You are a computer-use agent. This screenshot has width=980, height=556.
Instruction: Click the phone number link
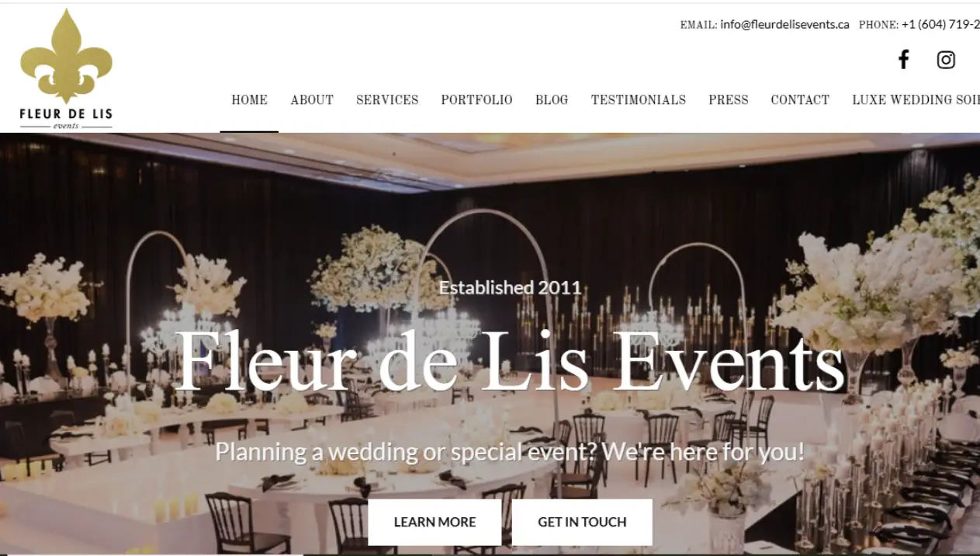pyautogui.click(x=940, y=24)
